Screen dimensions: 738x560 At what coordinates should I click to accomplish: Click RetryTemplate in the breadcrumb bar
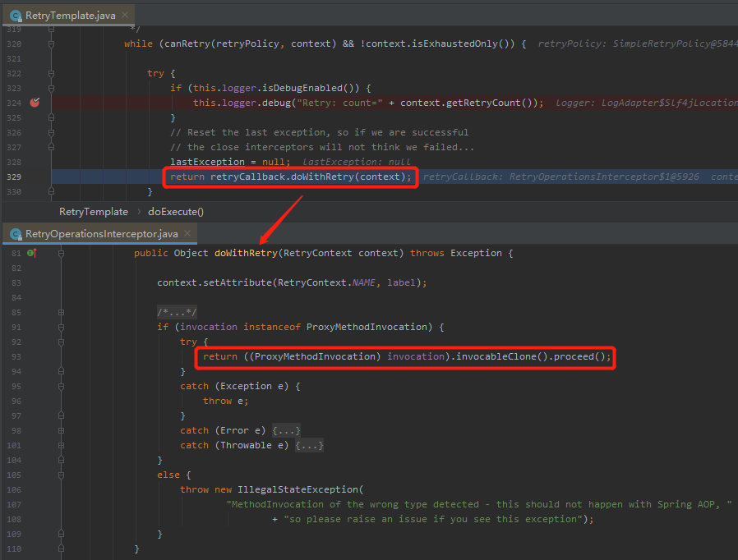click(93, 211)
